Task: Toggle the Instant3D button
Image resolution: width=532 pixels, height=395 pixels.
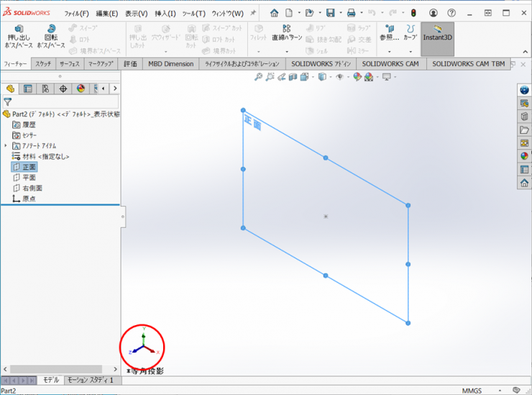Action: point(437,37)
